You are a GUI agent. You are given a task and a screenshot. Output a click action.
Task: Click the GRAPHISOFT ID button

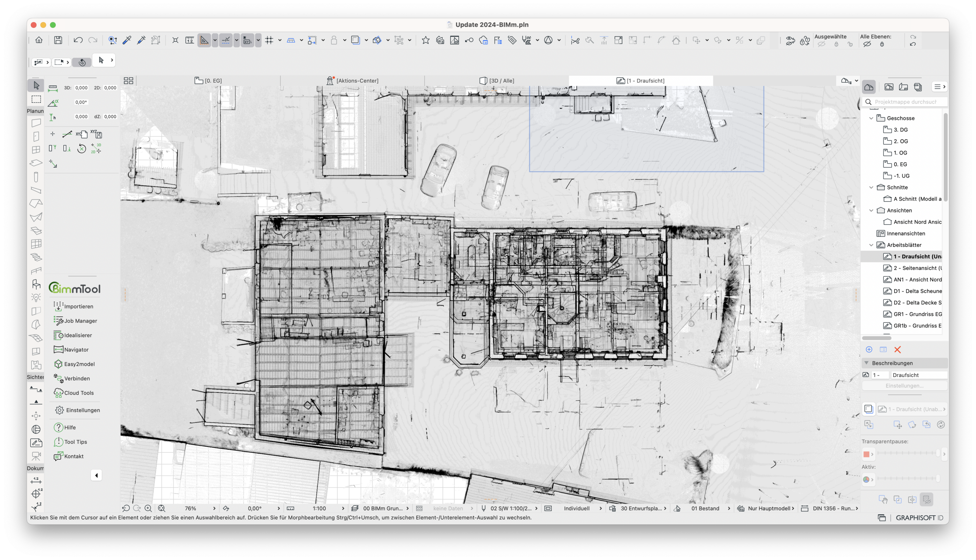[x=919, y=518]
